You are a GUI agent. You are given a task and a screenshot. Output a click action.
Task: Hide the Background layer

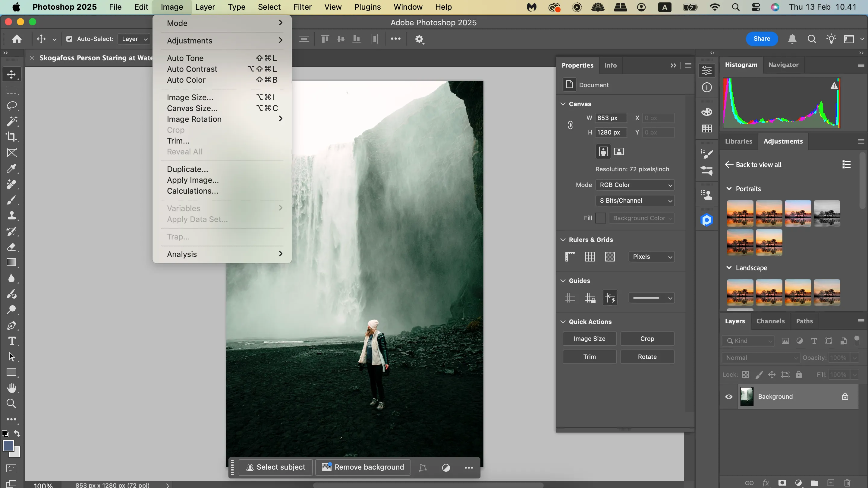728,397
